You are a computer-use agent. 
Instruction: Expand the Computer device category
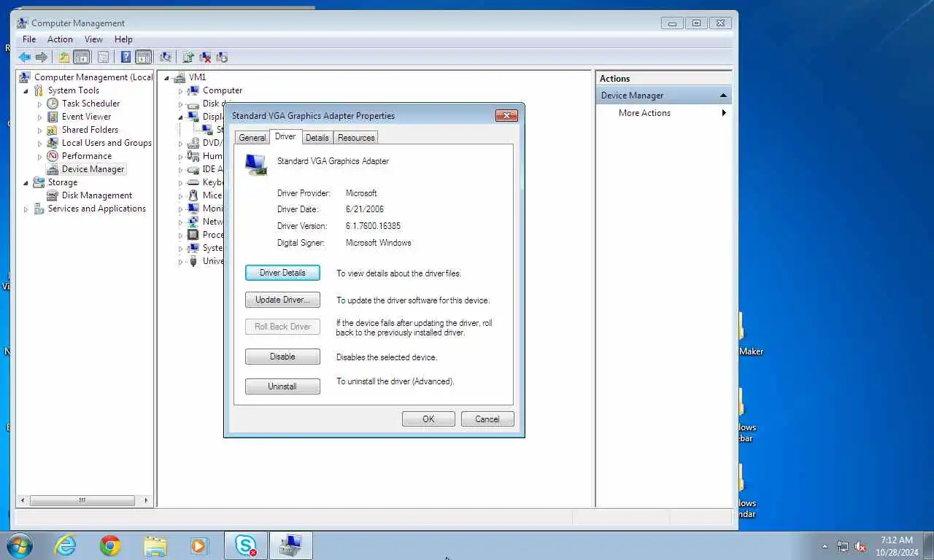(181, 90)
